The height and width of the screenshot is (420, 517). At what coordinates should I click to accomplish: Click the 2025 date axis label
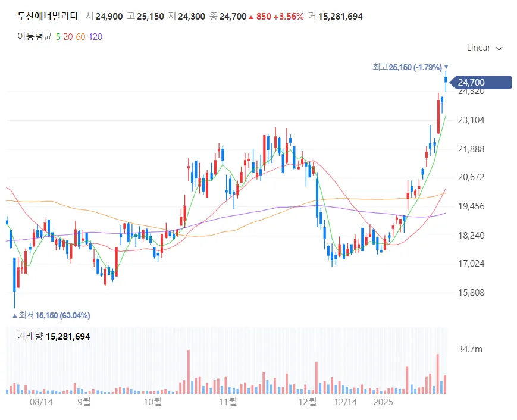click(383, 402)
